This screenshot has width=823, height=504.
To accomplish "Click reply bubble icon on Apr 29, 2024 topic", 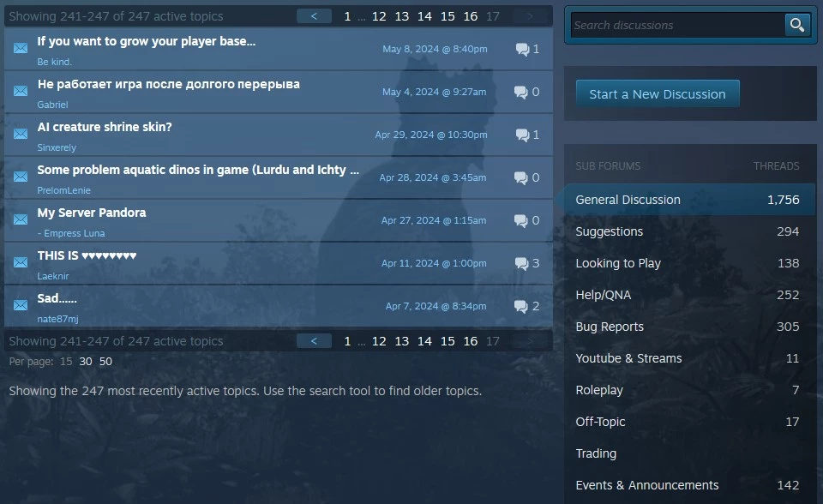I will click(x=522, y=135).
